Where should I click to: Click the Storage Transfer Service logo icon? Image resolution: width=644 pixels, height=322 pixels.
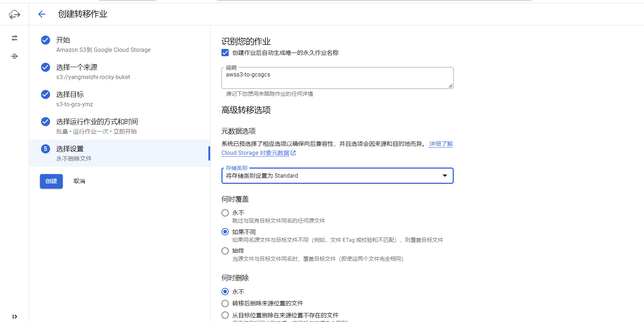point(15,15)
